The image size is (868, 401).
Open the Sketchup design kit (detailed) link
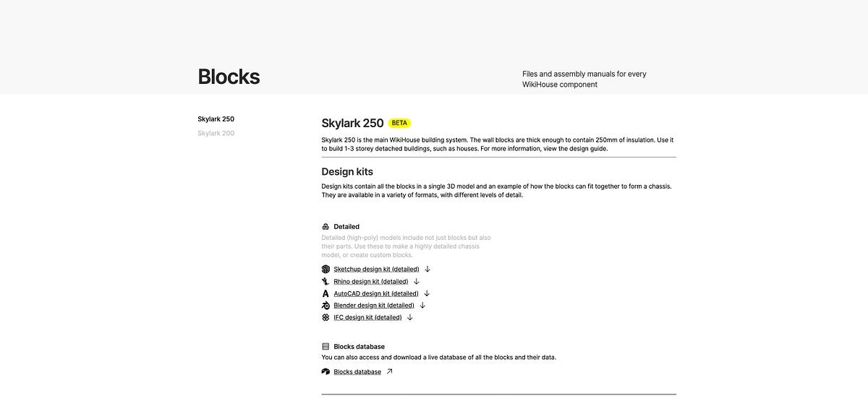pyautogui.click(x=376, y=269)
